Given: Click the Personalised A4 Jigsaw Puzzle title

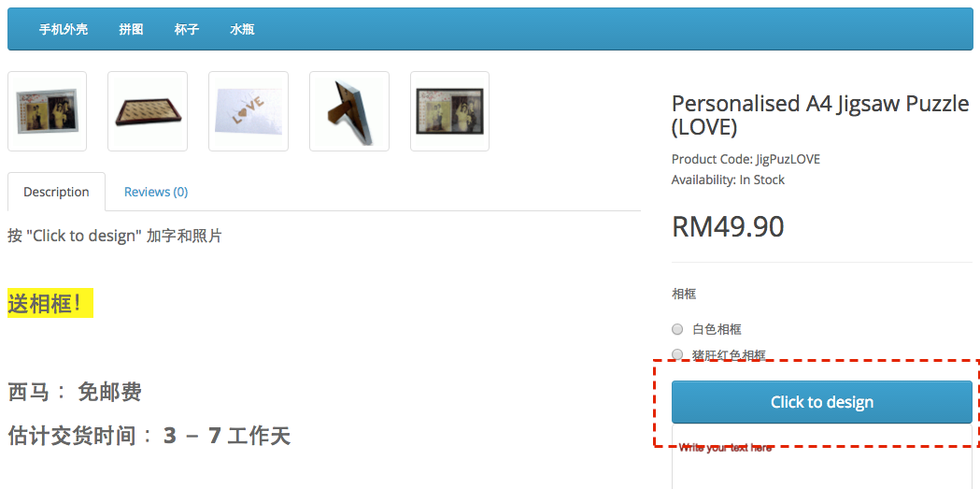Looking at the screenshot, I should click(820, 115).
